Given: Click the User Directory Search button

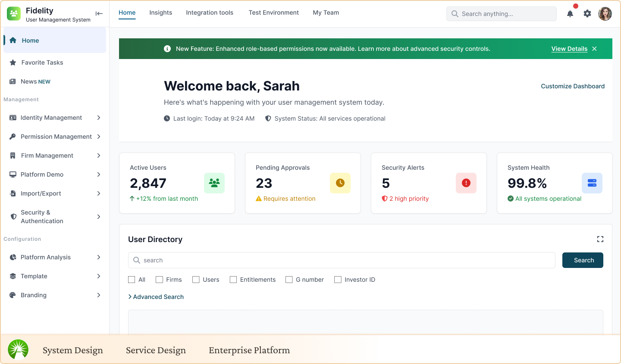Looking at the screenshot, I should [x=583, y=260].
